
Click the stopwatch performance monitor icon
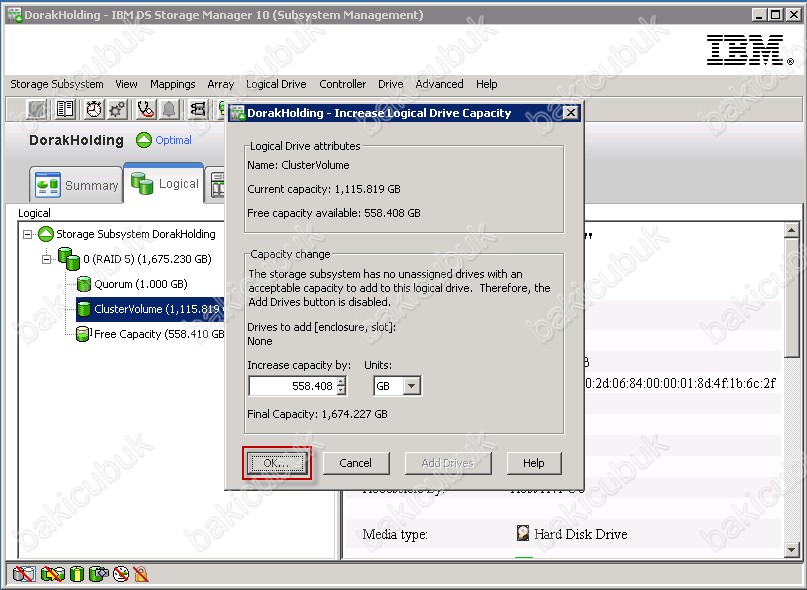point(94,109)
